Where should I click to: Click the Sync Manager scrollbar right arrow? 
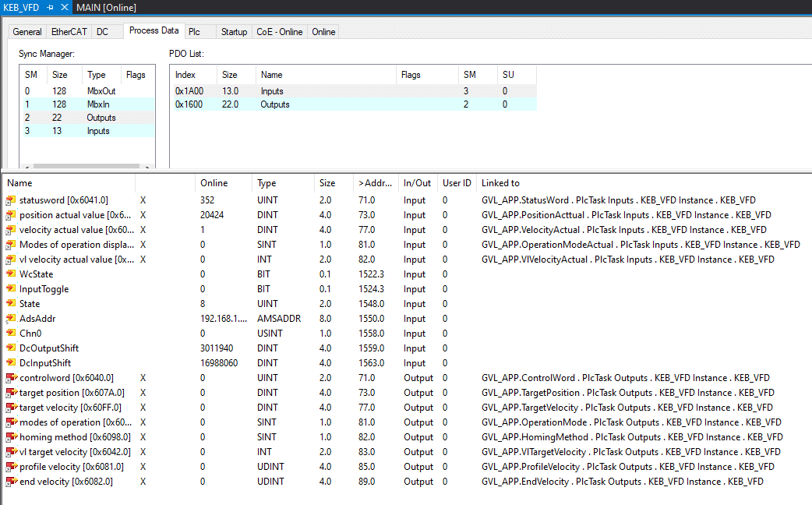click(148, 166)
